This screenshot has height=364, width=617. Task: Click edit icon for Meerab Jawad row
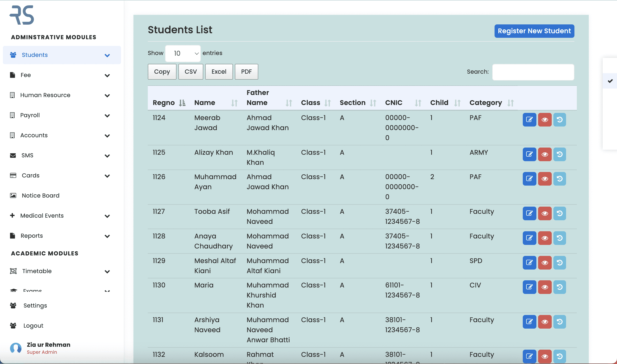coord(529,120)
